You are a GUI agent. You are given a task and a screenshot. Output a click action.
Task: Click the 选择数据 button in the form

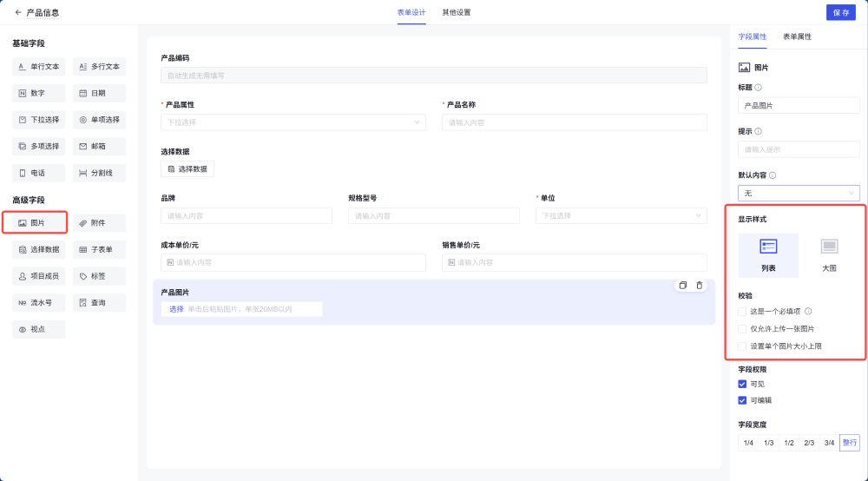point(187,169)
